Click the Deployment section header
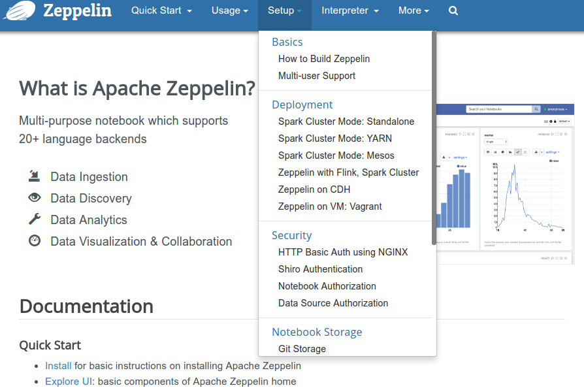Screen dimensions: 584x392 [x=302, y=105]
